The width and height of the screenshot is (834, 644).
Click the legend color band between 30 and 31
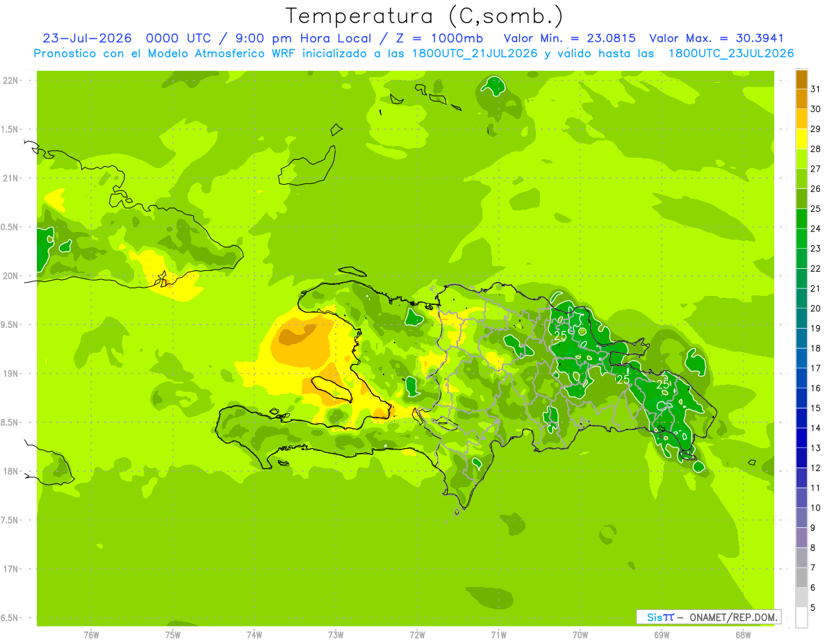(x=801, y=99)
